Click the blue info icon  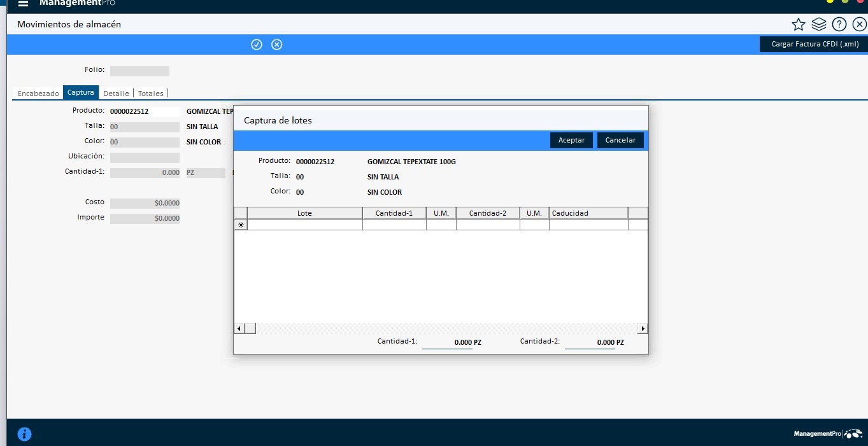[24, 435]
